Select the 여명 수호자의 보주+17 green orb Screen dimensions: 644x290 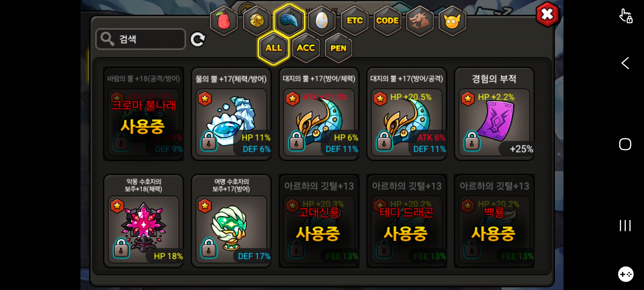[x=231, y=221]
